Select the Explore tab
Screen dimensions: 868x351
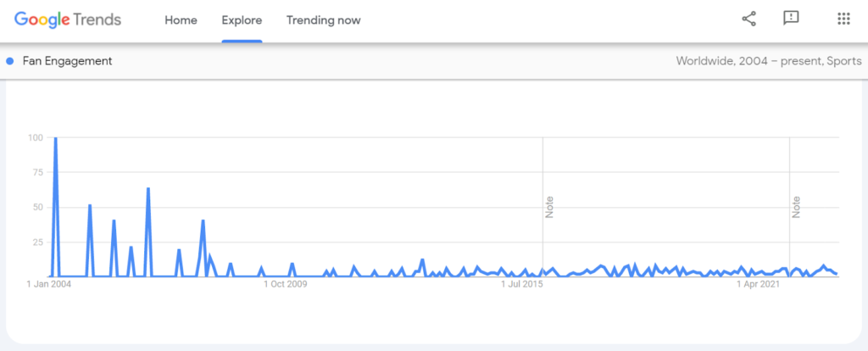point(242,20)
